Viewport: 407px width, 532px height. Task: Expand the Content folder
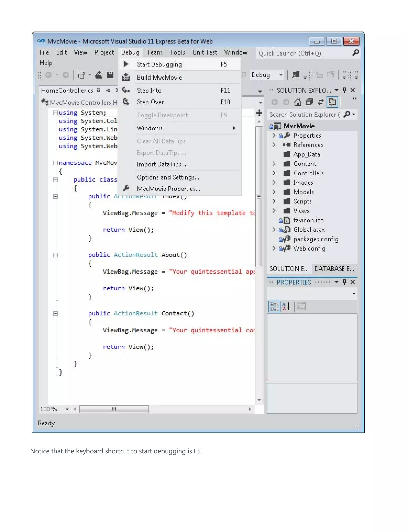click(x=274, y=164)
